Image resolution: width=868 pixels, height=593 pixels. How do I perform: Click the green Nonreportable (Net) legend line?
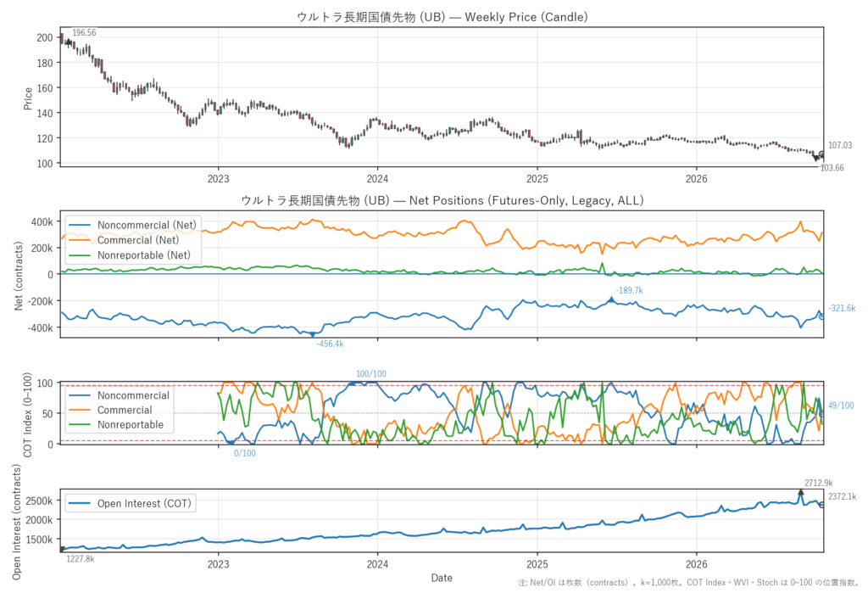[79, 255]
